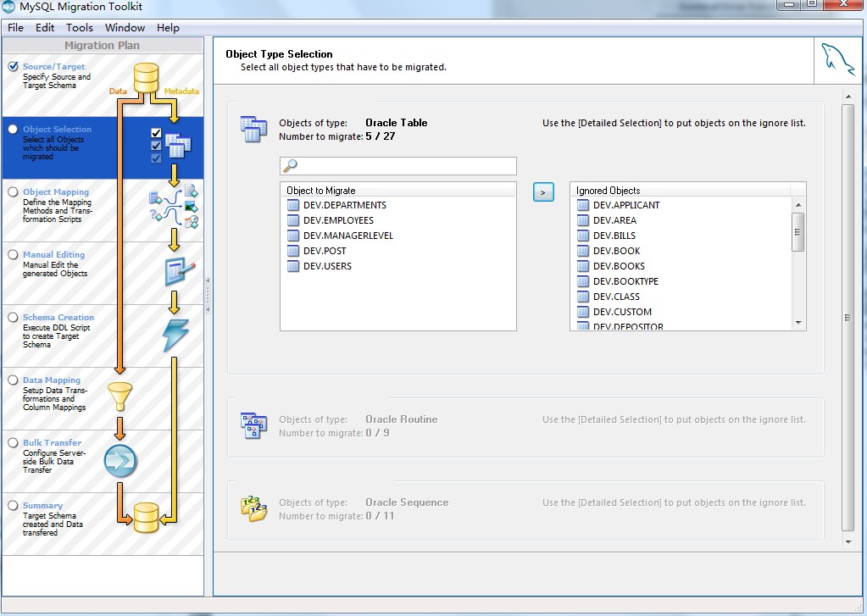Click the main panel scroll down arrow

click(848, 542)
